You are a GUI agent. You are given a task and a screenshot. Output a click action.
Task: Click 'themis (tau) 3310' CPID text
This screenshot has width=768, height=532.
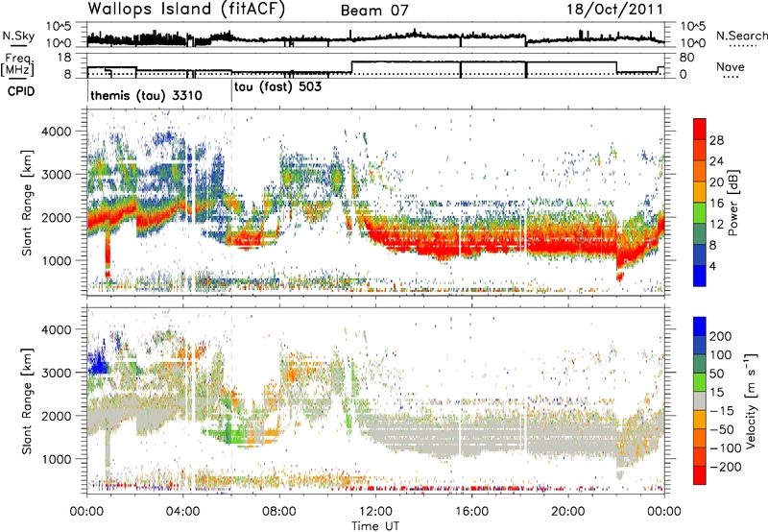146,95
